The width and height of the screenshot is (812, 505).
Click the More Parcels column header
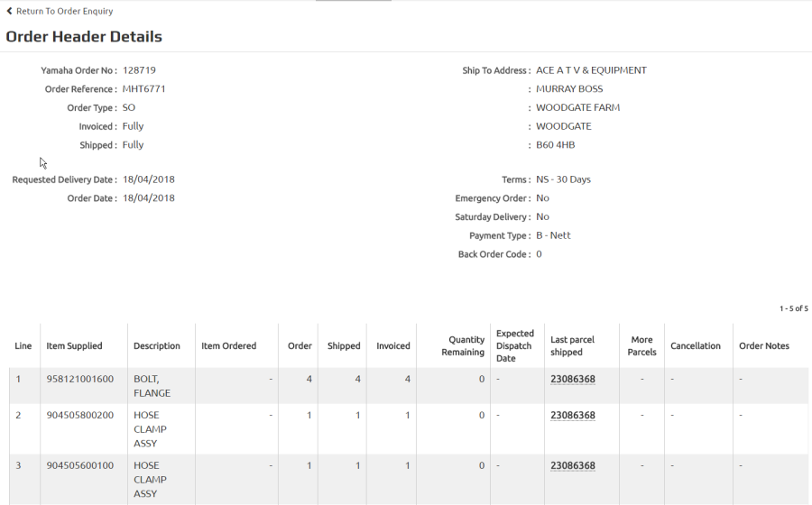[x=641, y=345]
